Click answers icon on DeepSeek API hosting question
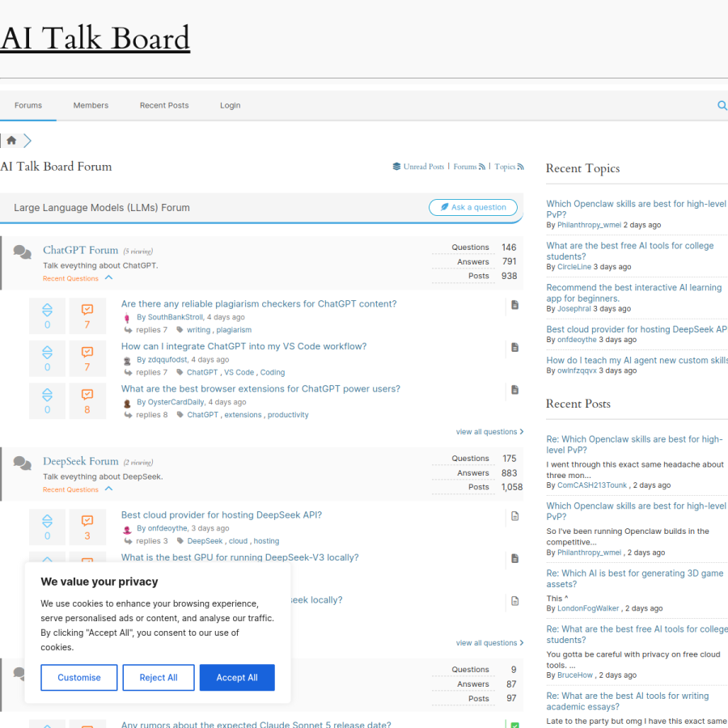Viewport: 728px width, 728px height. pyautogui.click(x=87, y=521)
